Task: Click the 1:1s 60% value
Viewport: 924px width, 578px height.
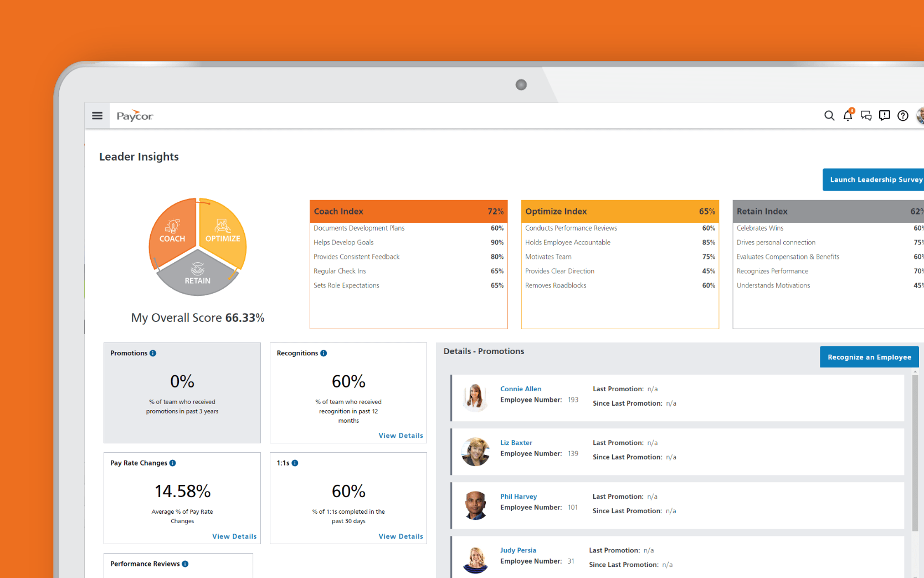Action: click(348, 492)
